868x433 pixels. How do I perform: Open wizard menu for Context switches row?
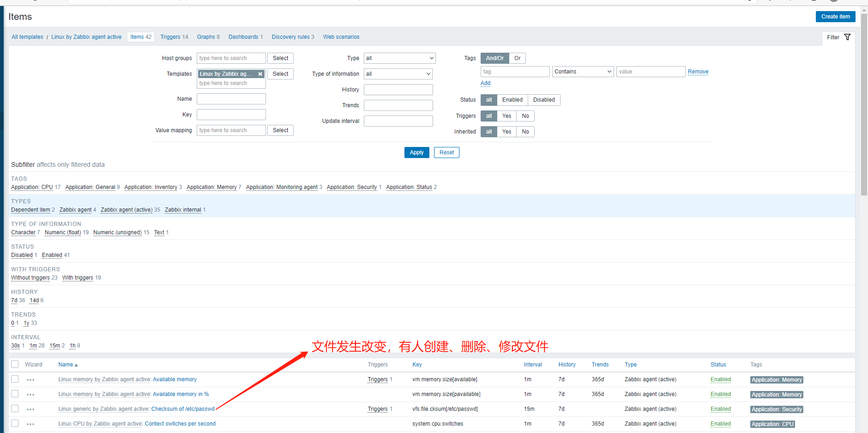pyautogui.click(x=30, y=424)
